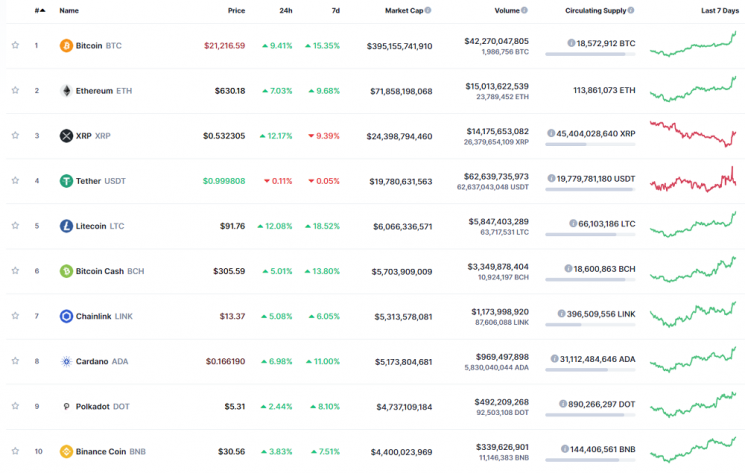
Task: Click info icon beside 66,103,186 LTC
Action: [x=573, y=223]
